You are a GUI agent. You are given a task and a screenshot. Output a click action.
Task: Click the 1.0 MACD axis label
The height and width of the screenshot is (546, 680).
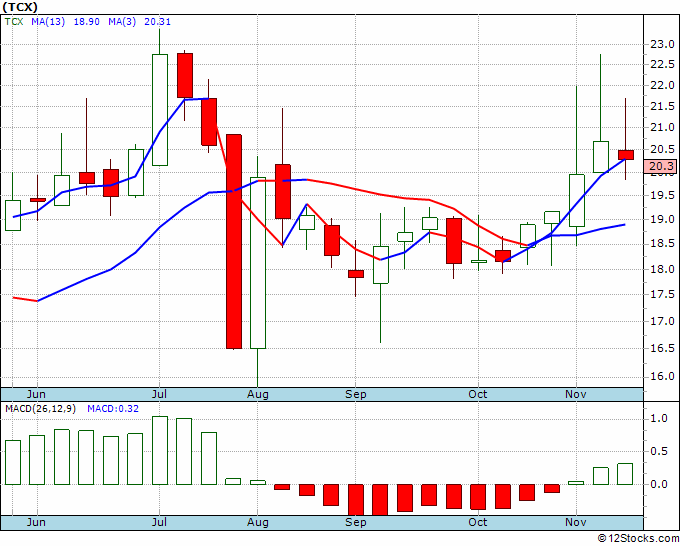pyautogui.click(x=659, y=419)
